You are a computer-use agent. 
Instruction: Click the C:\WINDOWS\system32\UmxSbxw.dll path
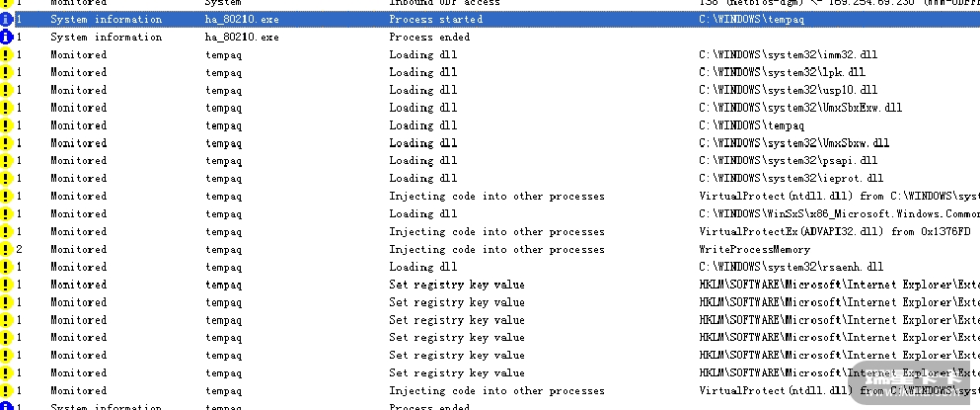(x=793, y=143)
